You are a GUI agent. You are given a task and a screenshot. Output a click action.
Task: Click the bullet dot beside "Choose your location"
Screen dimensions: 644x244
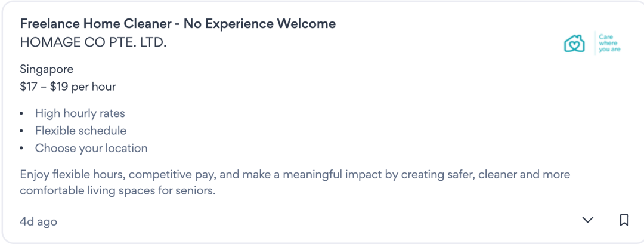[x=22, y=148]
